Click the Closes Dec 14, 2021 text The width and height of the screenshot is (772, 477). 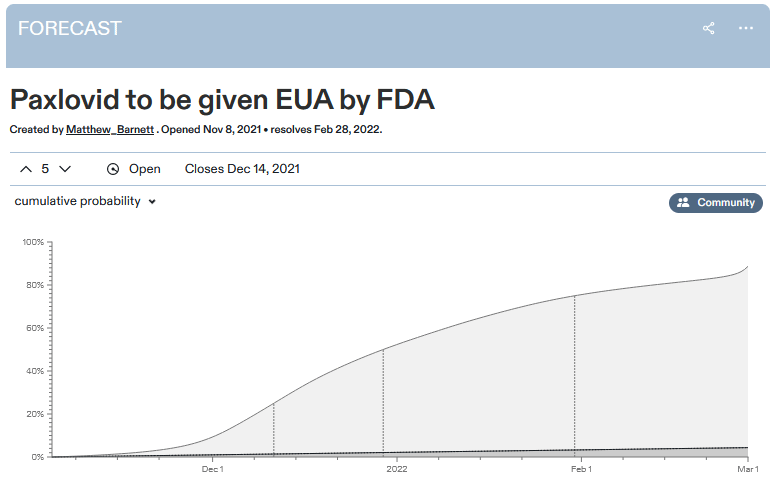tap(242, 169)
